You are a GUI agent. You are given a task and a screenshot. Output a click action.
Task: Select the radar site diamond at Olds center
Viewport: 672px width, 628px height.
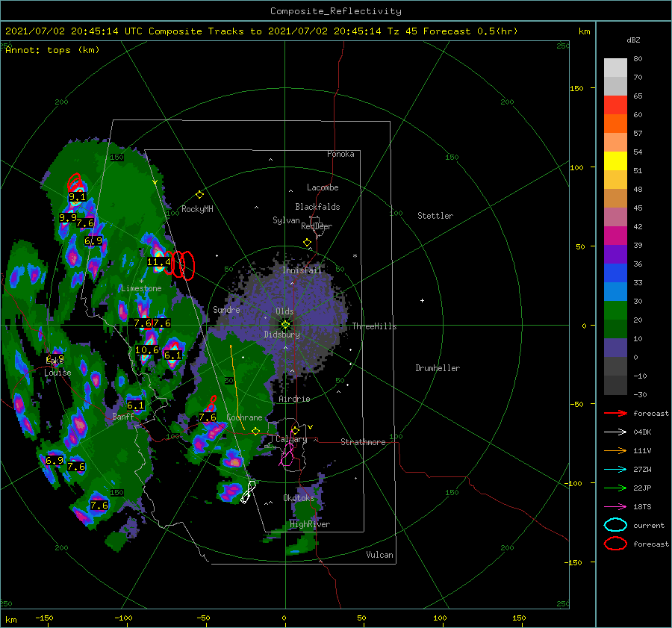[x=285, y=325]
